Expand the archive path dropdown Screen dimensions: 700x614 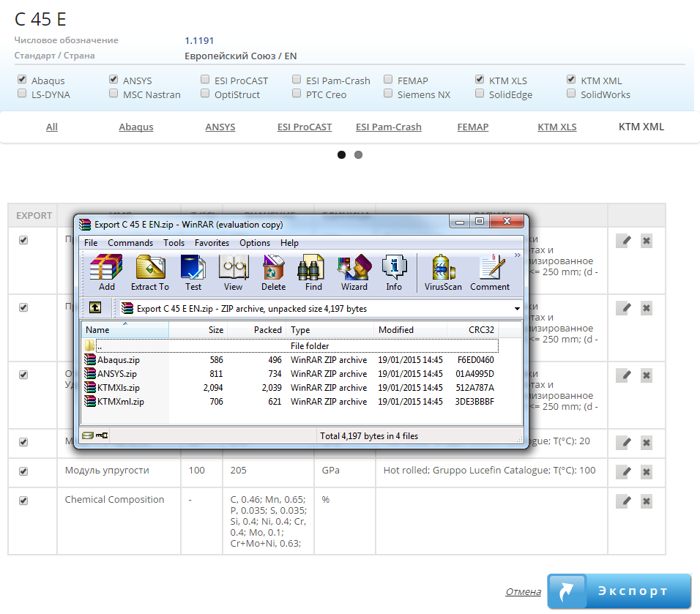pyautogui.click(x=517, y=309)
